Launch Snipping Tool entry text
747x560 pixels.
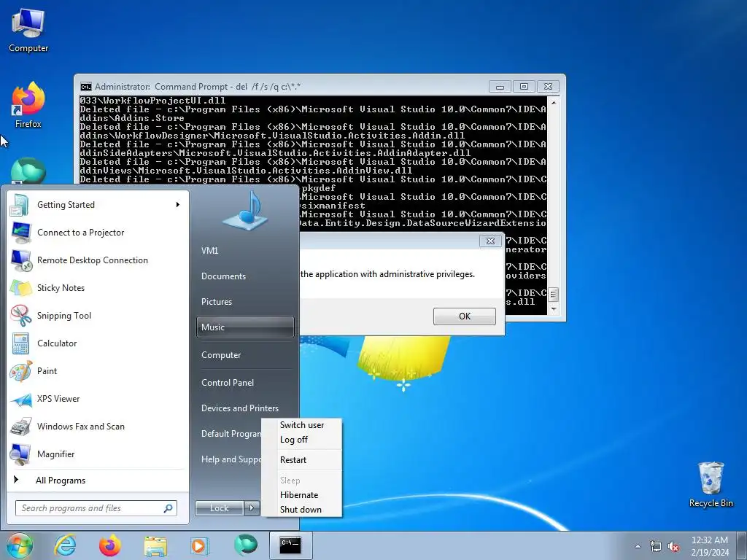point(64,316)
